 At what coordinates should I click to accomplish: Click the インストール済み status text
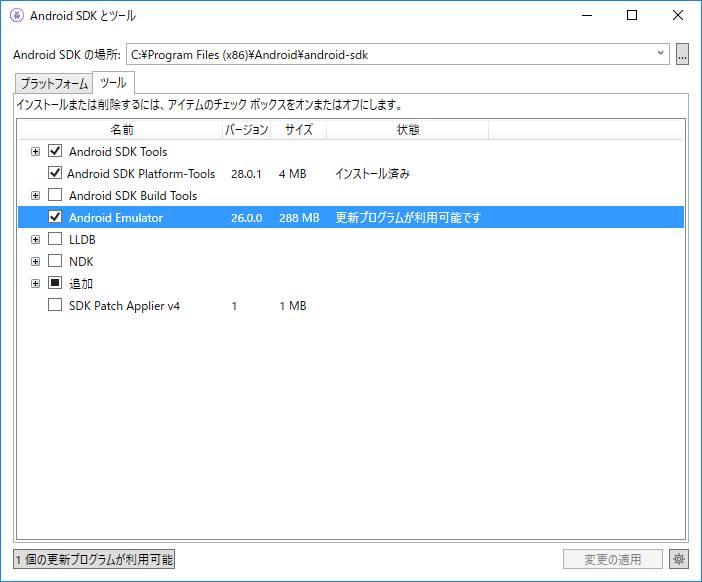pyautogui.click(x=373, y=174)
